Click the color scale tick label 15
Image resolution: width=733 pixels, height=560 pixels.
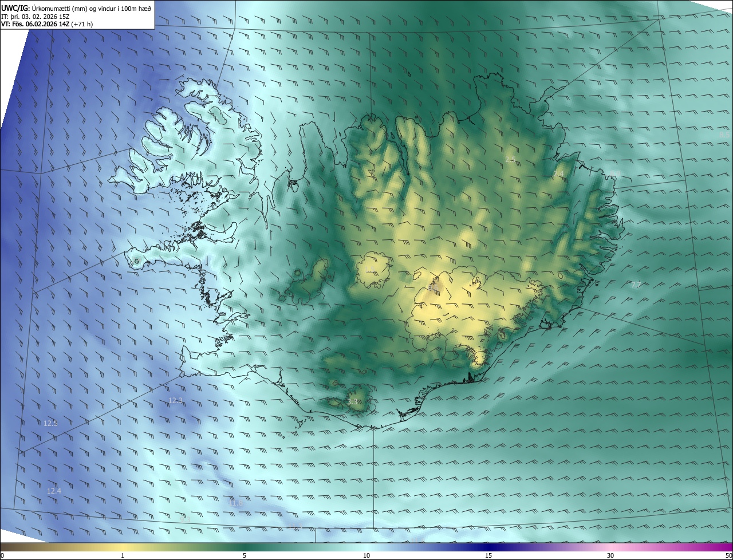tap(488, 555)
